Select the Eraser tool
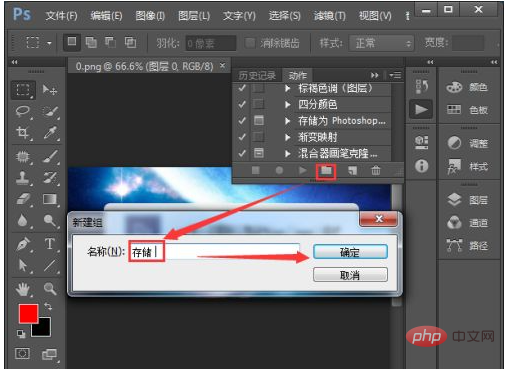Image resolution: width=505 pixels, height=369 pixels. pos(23,199)
